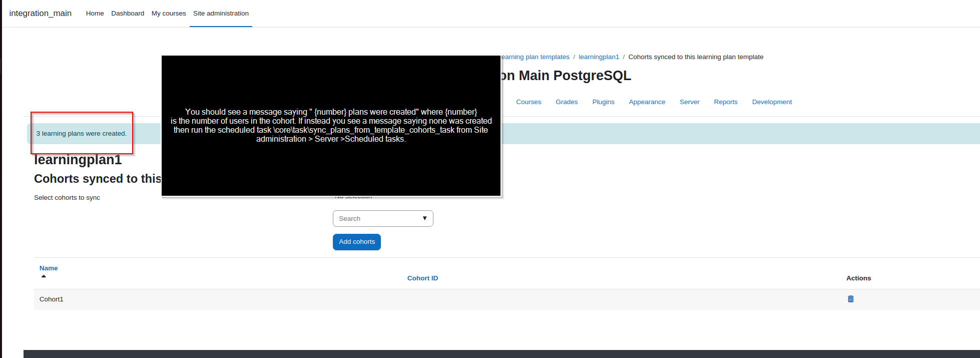Select the Cohort1 row text

(x=52, y=299)
